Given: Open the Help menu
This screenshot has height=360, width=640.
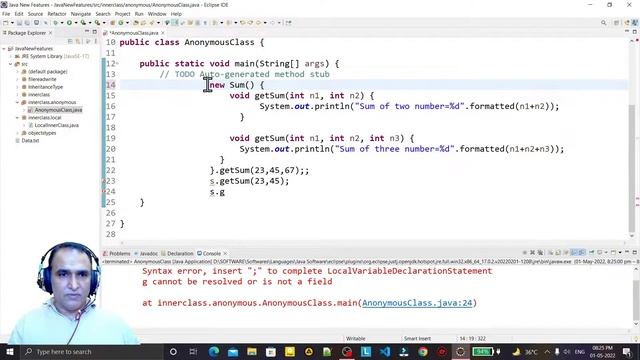Looking at the screenshot, I should [176, 14].
